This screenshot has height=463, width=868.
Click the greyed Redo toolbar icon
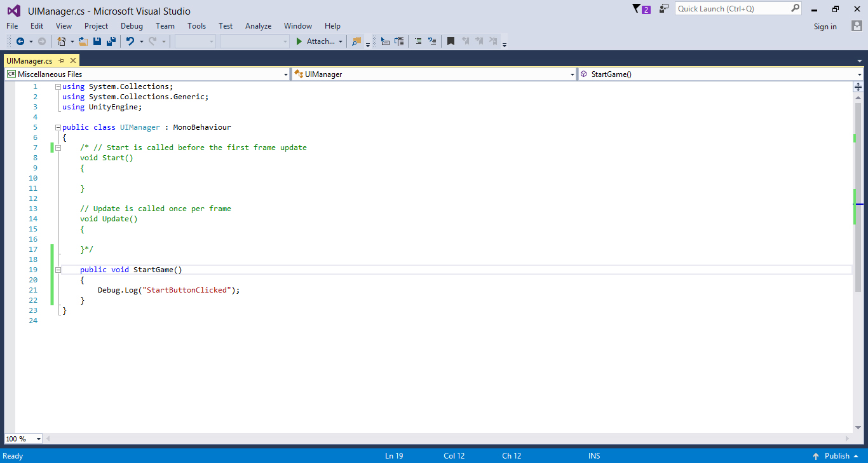click(x=153, y=41)
